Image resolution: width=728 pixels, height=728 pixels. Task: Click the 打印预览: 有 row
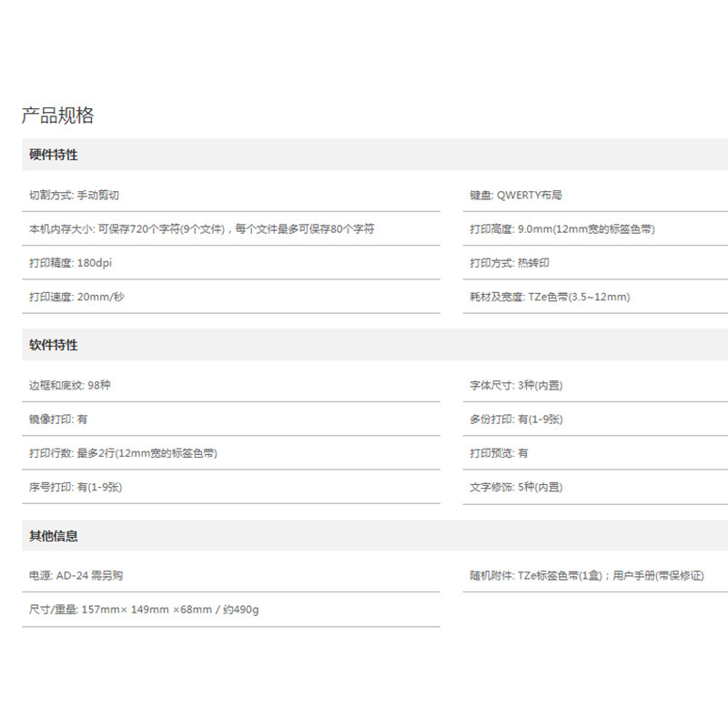click(595, 453)
